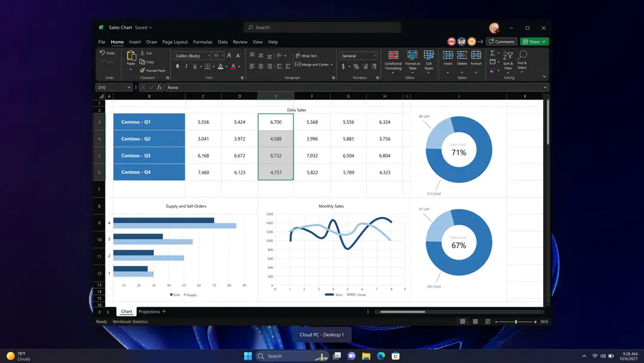The width and height of the screenshot is (644, 363).
Task: Switch to the Insert ribbon tab
Action: tap(135, 42)
